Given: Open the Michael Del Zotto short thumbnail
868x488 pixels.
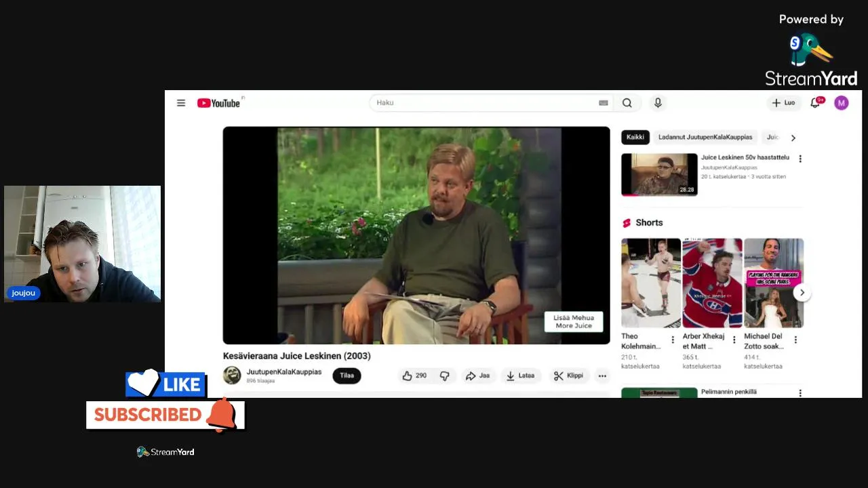Looking at the screenshot, I should 774,283.
